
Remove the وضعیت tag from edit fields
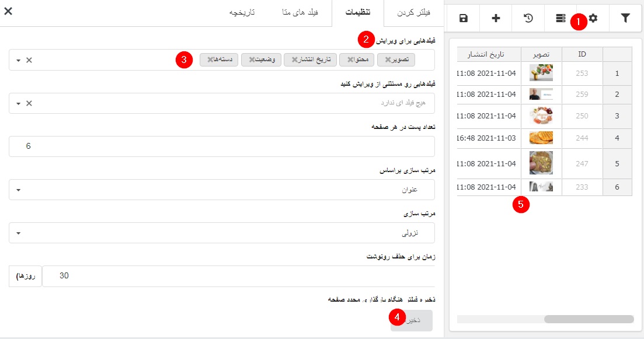click(252, 60)
